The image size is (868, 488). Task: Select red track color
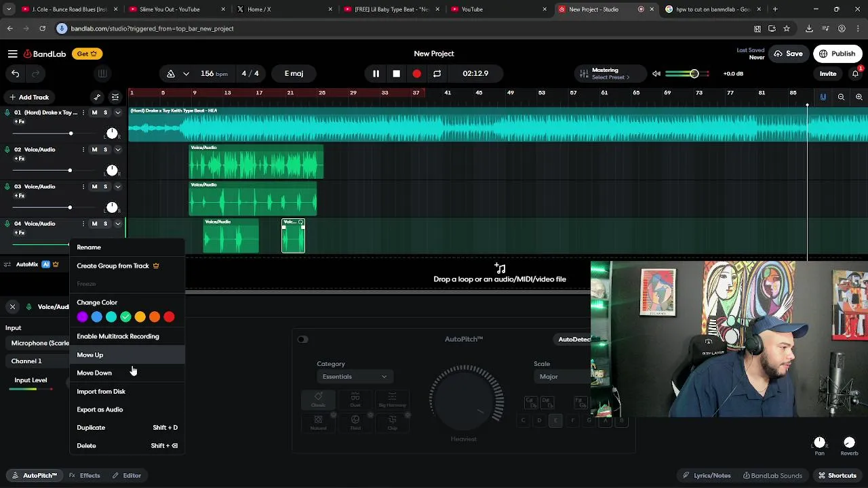(x=169, y=317)
